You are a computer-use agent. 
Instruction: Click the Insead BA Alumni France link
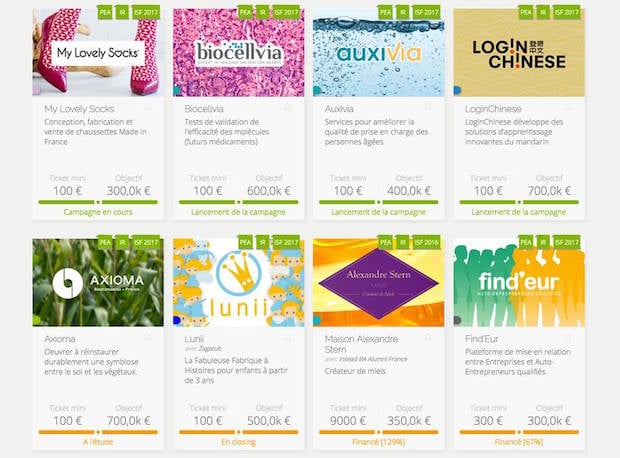click(373, 359)
